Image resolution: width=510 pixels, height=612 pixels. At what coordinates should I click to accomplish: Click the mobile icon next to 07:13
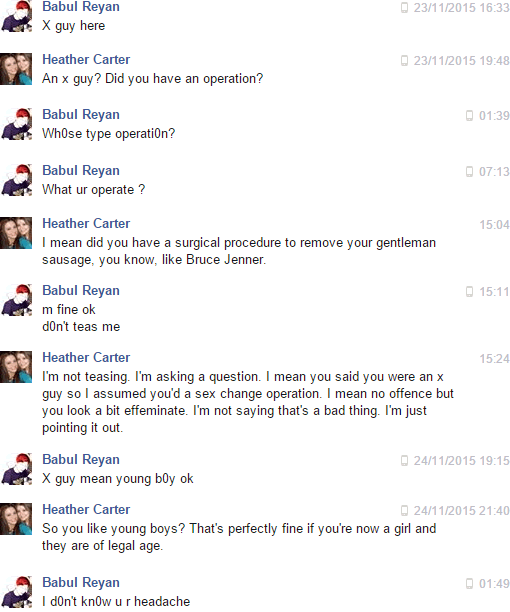coord(469,172)
